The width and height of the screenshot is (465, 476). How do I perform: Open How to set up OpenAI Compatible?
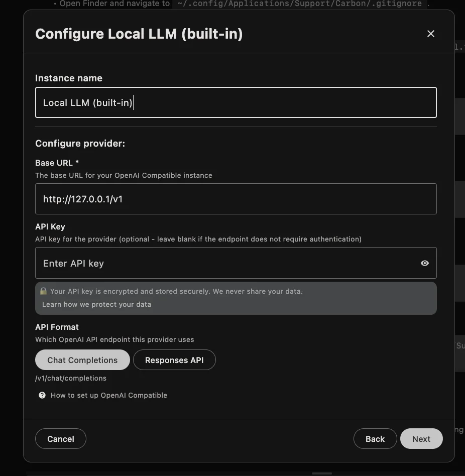click(x=109, y=395)
